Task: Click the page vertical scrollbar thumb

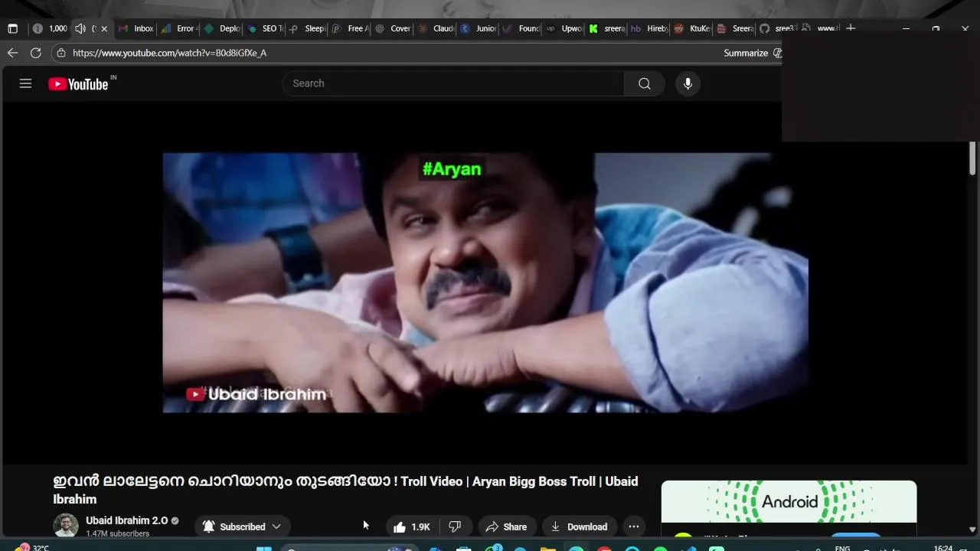Action: [973, 158]
